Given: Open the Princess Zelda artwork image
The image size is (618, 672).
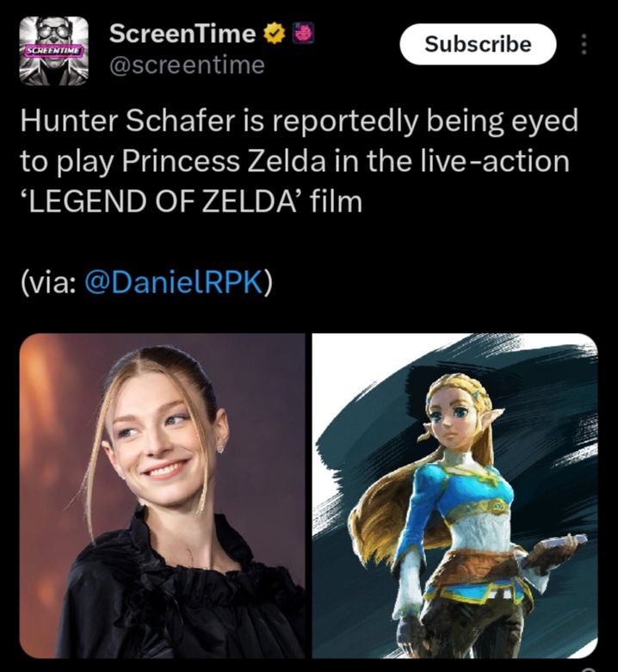Looking at the screenshot, I should point(454,496).
